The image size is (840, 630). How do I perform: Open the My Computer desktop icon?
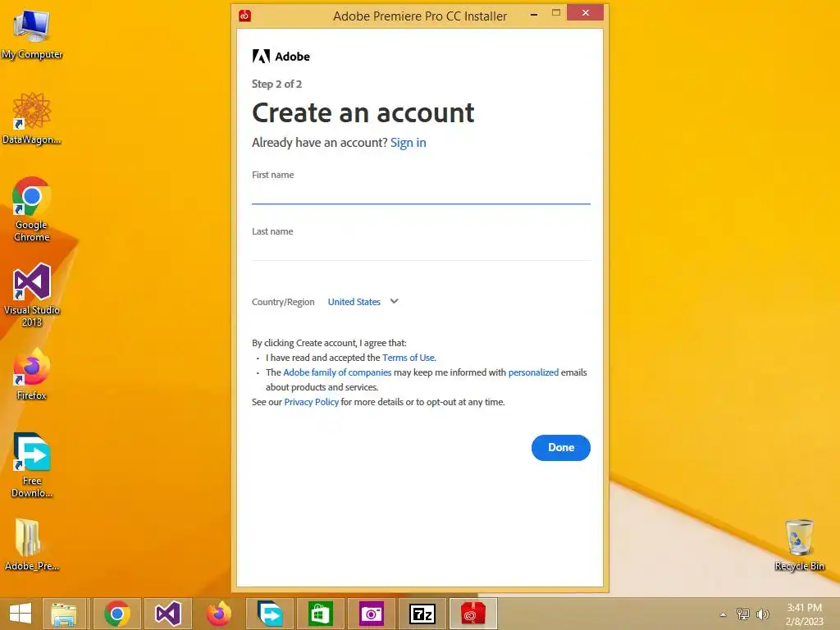click(x=32, y=34)
